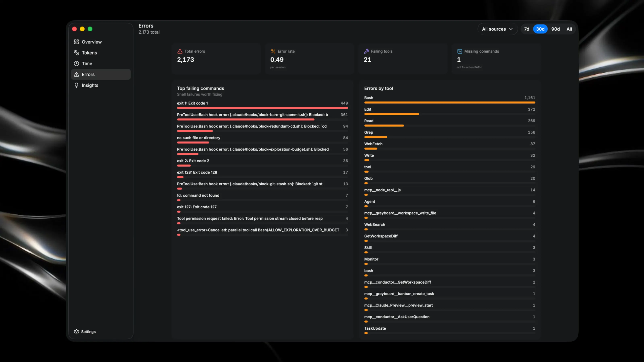
Task: Click the Monitor tool errors row
Action: pyautogui.click(x=450, y=261)
